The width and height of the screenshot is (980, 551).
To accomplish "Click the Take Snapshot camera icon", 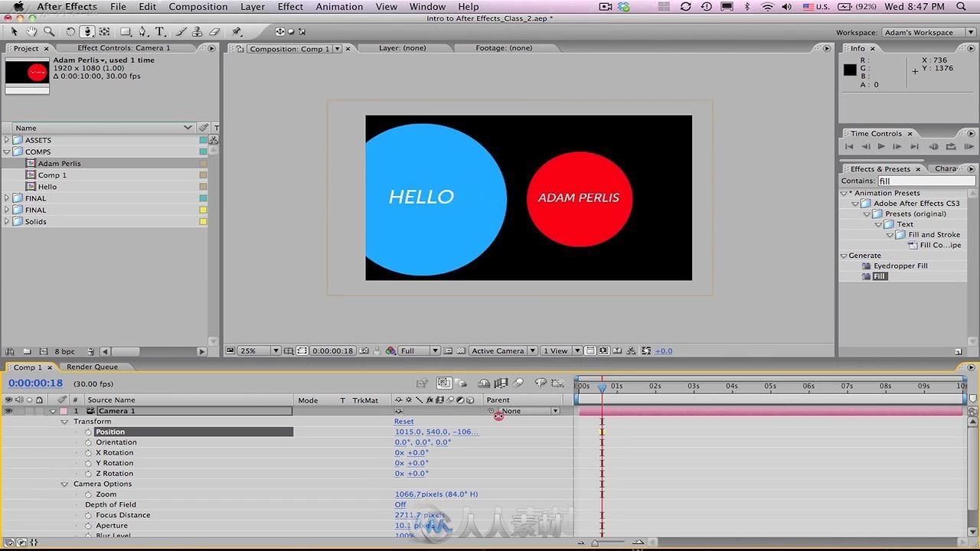I will pyautogui.click(x=364, y=350).
